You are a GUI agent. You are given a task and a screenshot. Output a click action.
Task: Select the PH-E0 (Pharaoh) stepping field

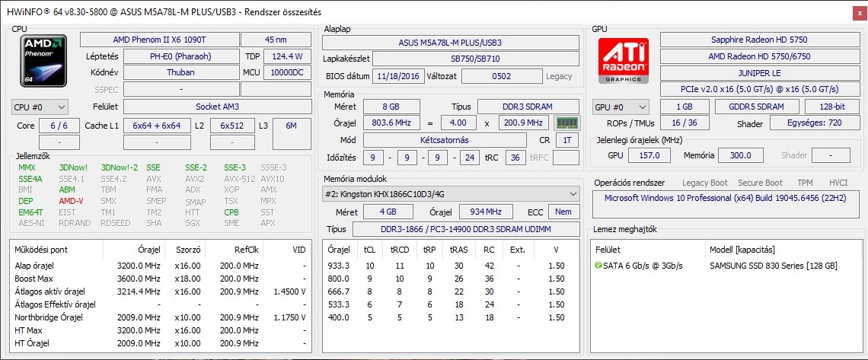point(180,56)
